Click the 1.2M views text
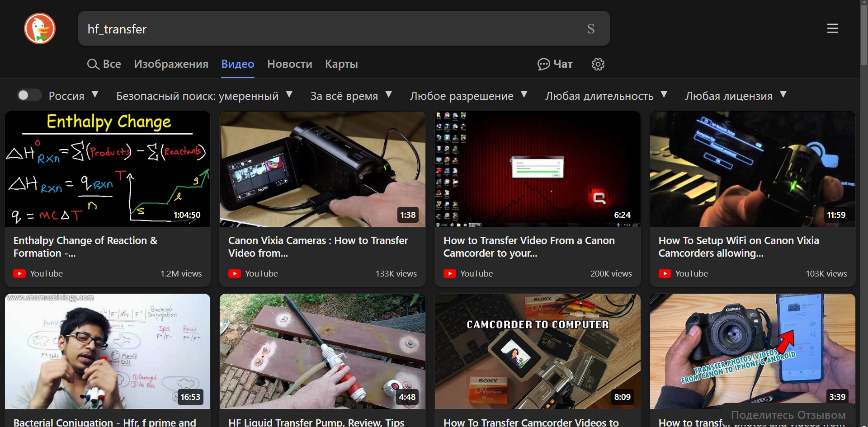 coord(181,273)
